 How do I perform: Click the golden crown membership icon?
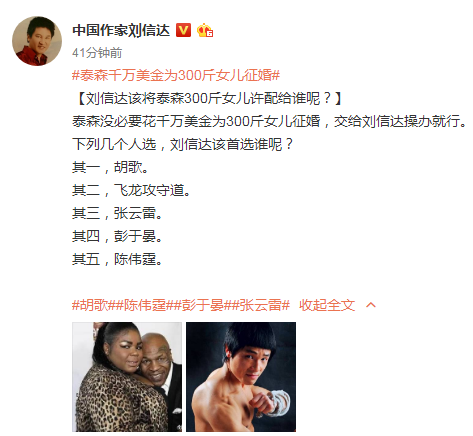pyautogui.click(x=205, y=30)
